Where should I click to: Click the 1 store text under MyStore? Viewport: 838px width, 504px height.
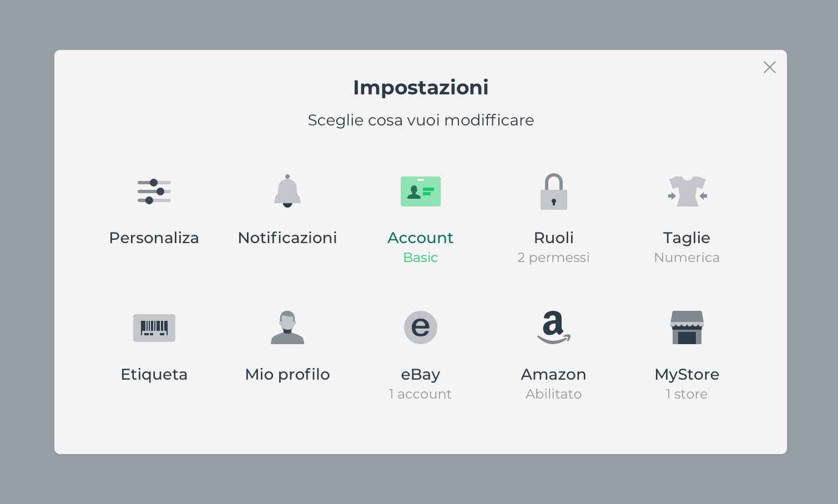click(686, 394)
